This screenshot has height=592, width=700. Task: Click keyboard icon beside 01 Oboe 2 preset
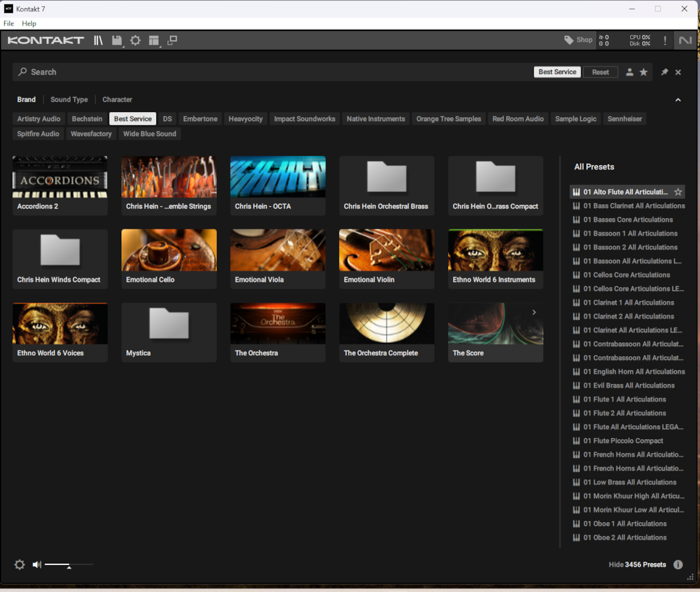click(576, 538)
